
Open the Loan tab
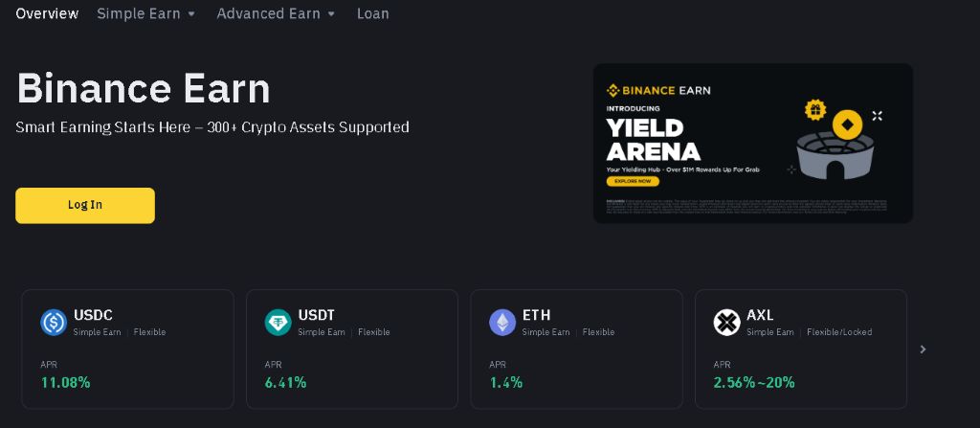click(x=372, y=14)
